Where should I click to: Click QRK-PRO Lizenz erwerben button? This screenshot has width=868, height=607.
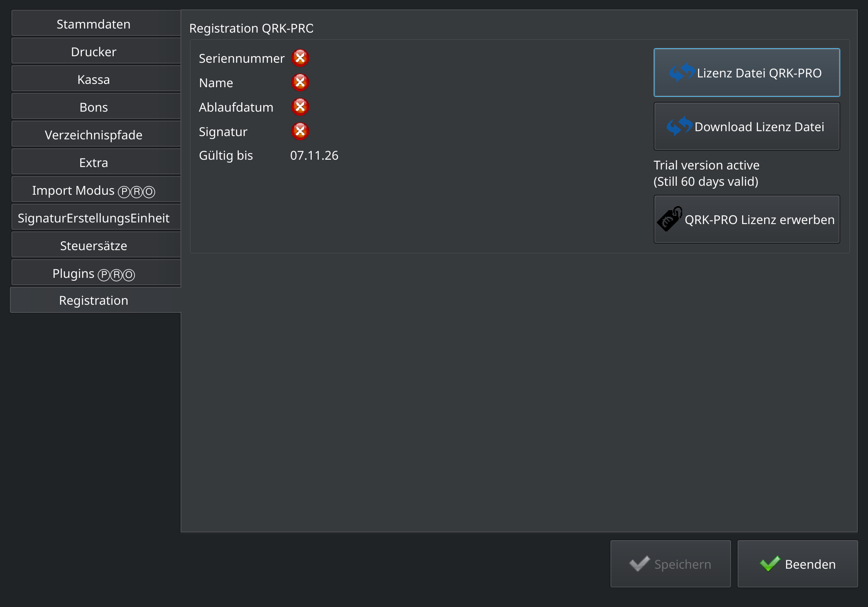click(x=747, y=219)
